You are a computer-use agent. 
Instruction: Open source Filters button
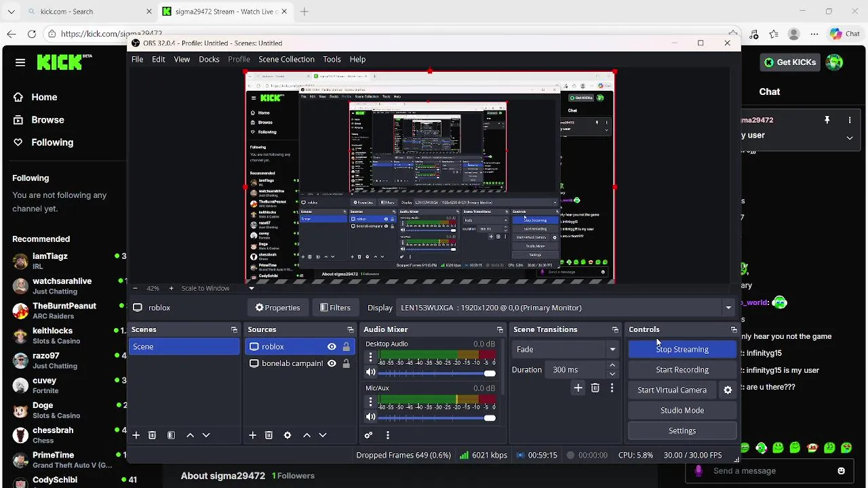tap(335, 308)
